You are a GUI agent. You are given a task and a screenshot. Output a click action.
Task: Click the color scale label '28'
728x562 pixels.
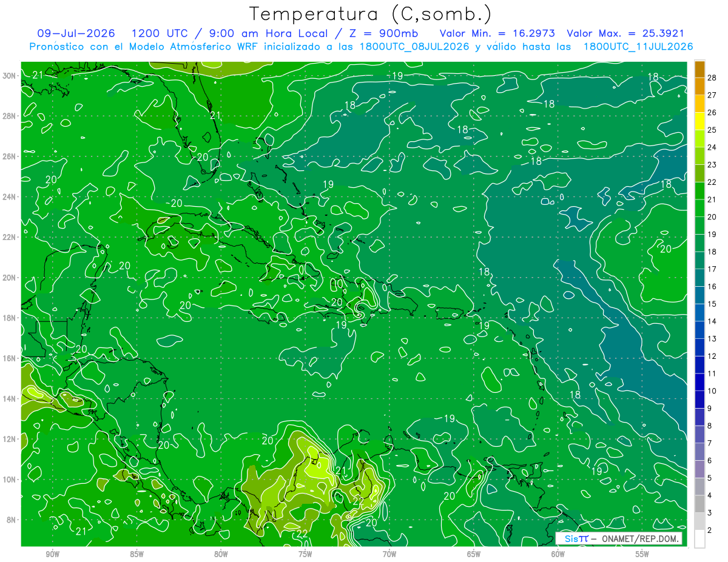(712, 78)
